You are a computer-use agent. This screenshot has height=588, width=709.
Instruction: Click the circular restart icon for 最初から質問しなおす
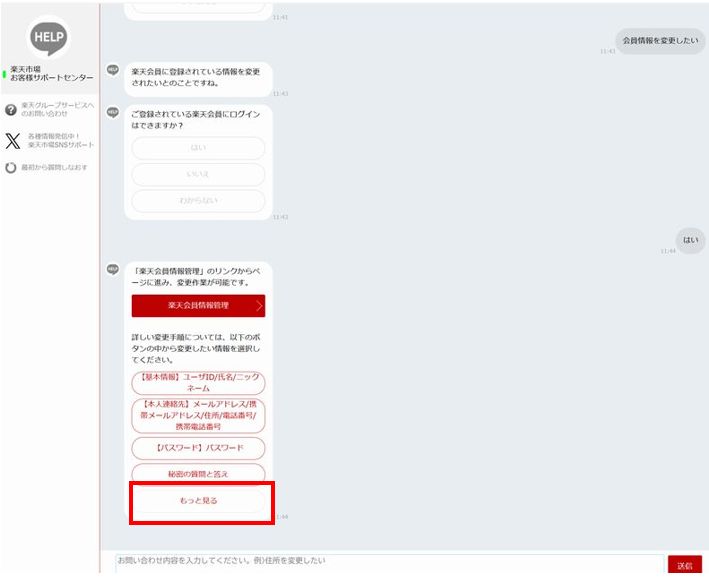point(11,168)
